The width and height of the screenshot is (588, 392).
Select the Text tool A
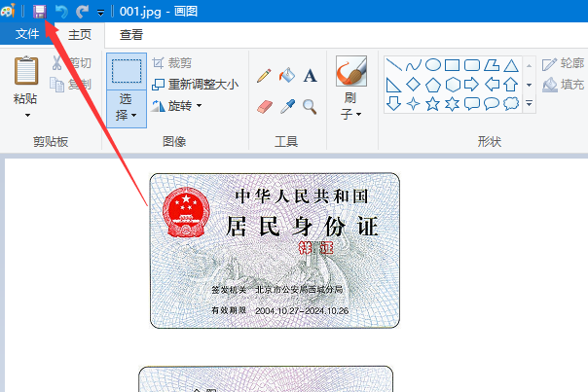click(311, 76)
